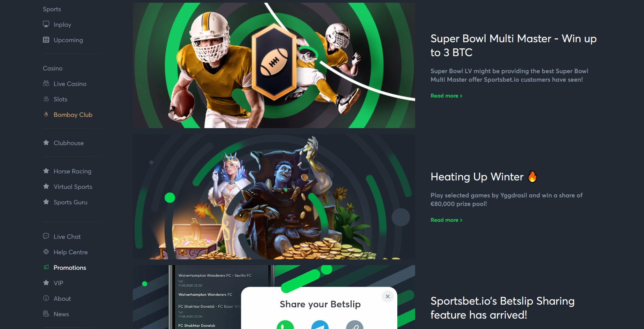Click the Bombay Club flame icon
The height and width of the screenshot is (329, 644).
click(x=46, y=114)
